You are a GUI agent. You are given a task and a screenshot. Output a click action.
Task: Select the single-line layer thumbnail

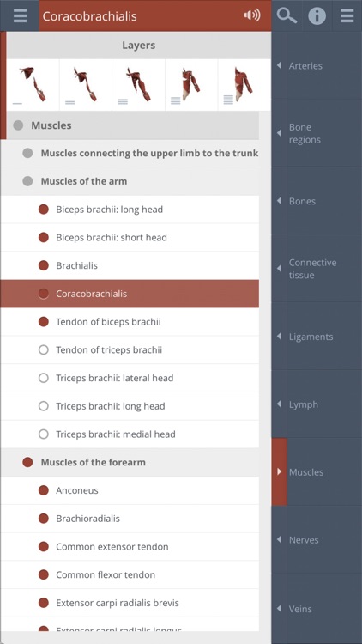tap(33, 85)
